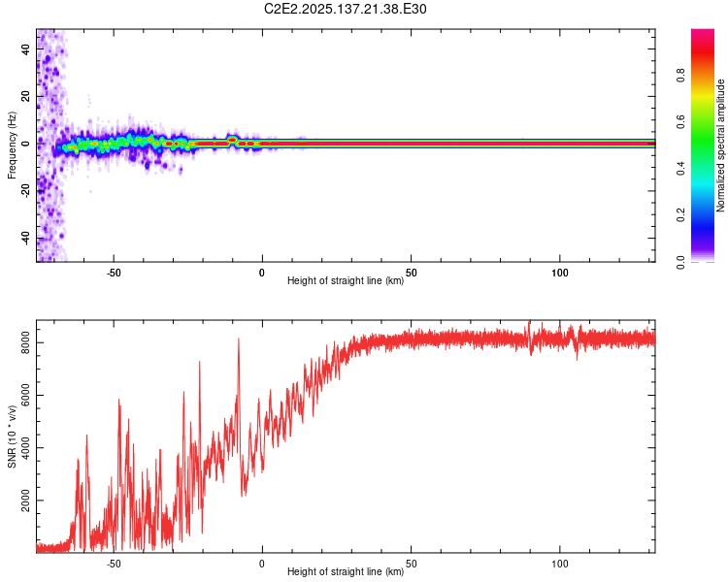
Task: Click the 0.6 tick label on the colorbar
Action: click(x=680, y=121)
